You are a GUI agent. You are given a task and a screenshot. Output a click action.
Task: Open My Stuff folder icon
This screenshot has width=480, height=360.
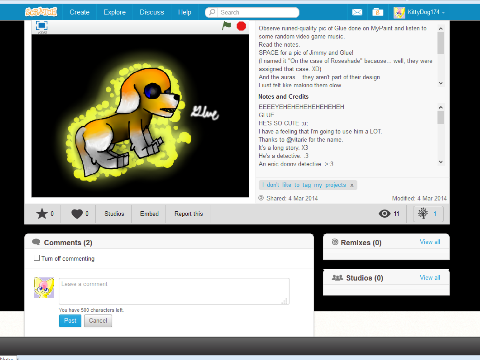[x=377, y=12]
